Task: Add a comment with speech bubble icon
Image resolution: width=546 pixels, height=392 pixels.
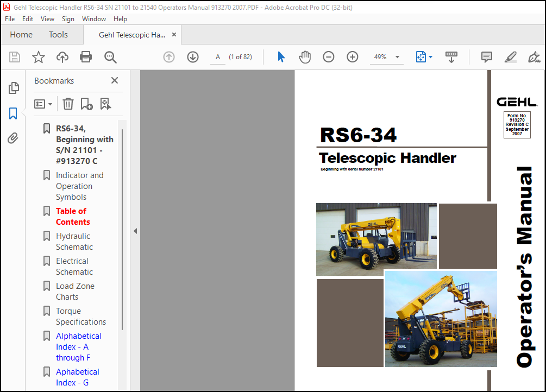Action: pyautogui.click(x=486, y=57)
